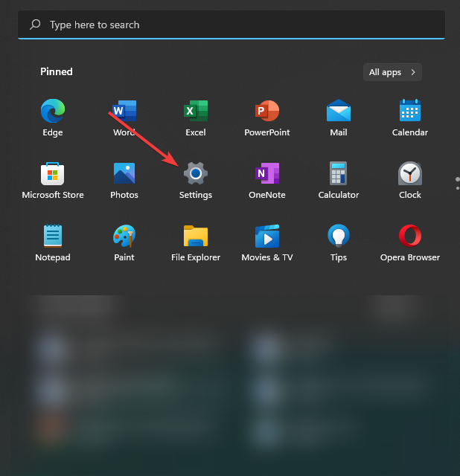Open the Mail app icon
460x476 pixels.
click(x=339, y=111)
